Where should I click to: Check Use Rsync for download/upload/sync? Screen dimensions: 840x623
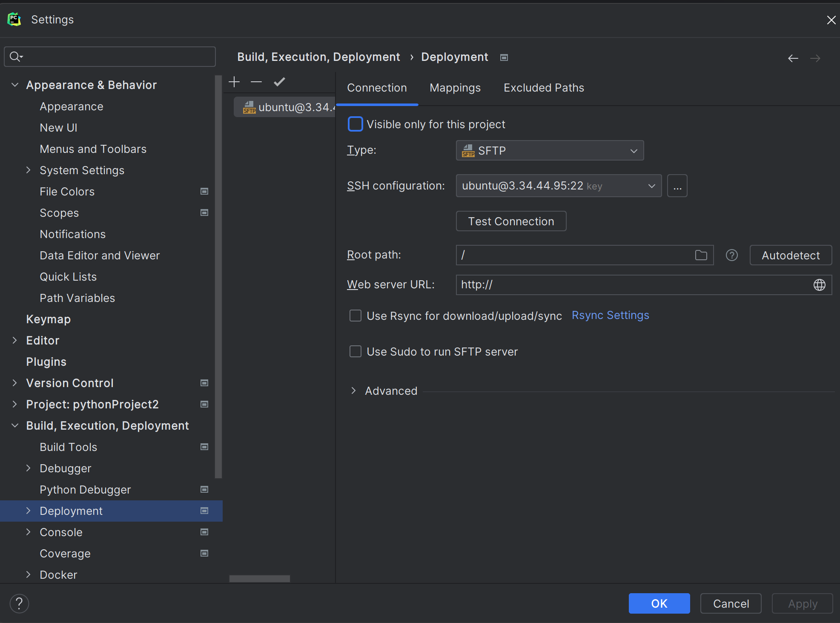pos(355,316)
